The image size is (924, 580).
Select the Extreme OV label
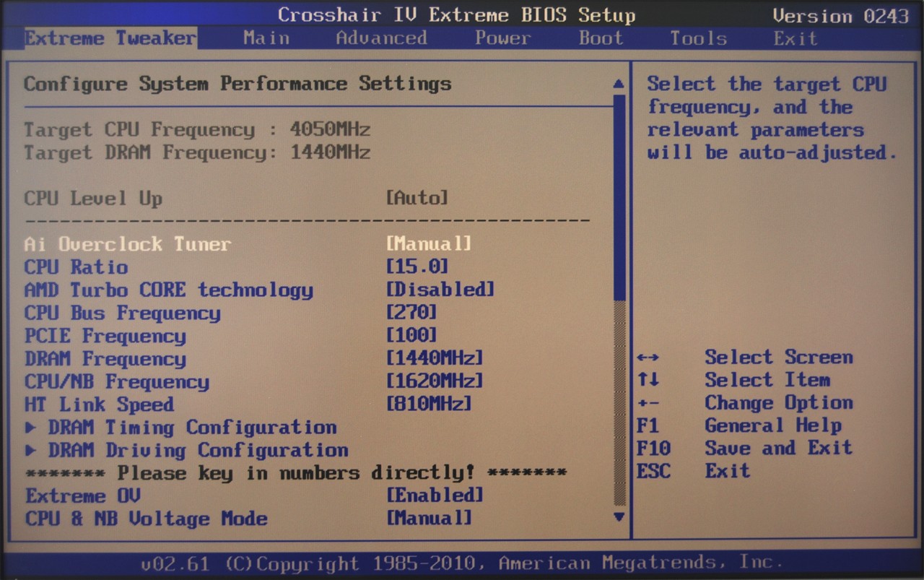point(82,496)
